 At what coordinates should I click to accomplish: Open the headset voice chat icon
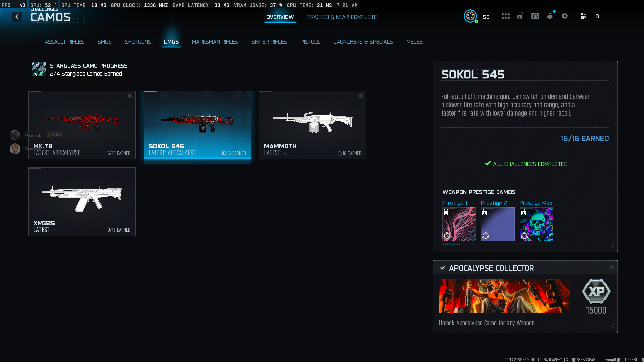tap(535, 16)
